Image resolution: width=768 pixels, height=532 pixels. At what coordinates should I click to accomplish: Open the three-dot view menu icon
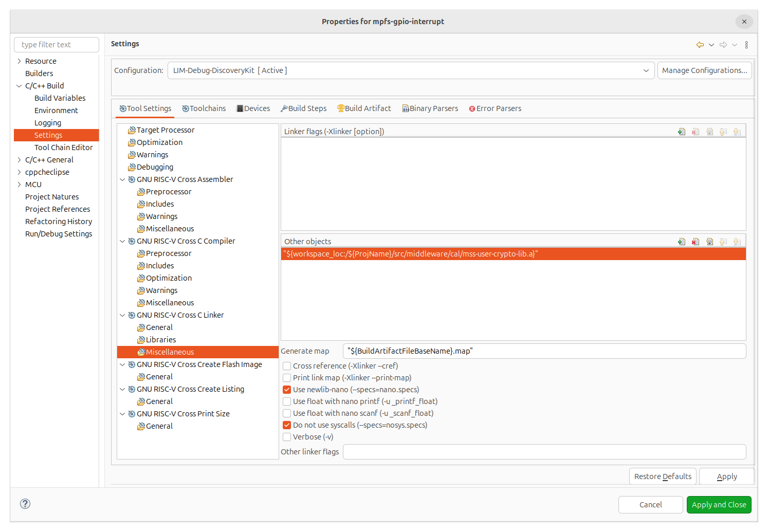pos(746,45)
